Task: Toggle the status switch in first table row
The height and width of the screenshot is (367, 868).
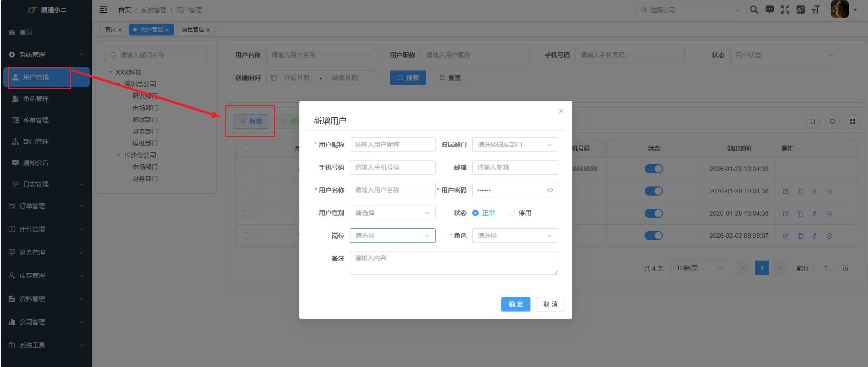Action: [653, 169]
